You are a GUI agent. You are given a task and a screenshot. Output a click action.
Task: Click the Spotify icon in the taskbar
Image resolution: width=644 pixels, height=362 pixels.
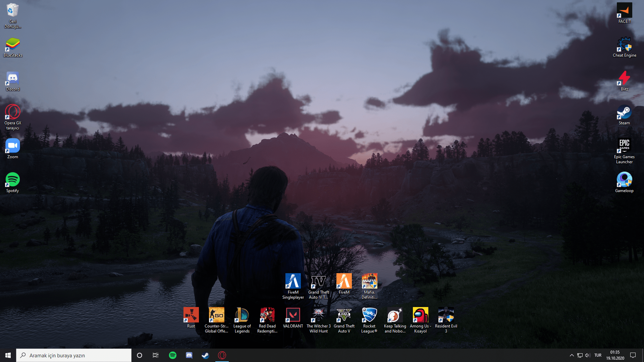pyautogui.click(x=173, y=355)
